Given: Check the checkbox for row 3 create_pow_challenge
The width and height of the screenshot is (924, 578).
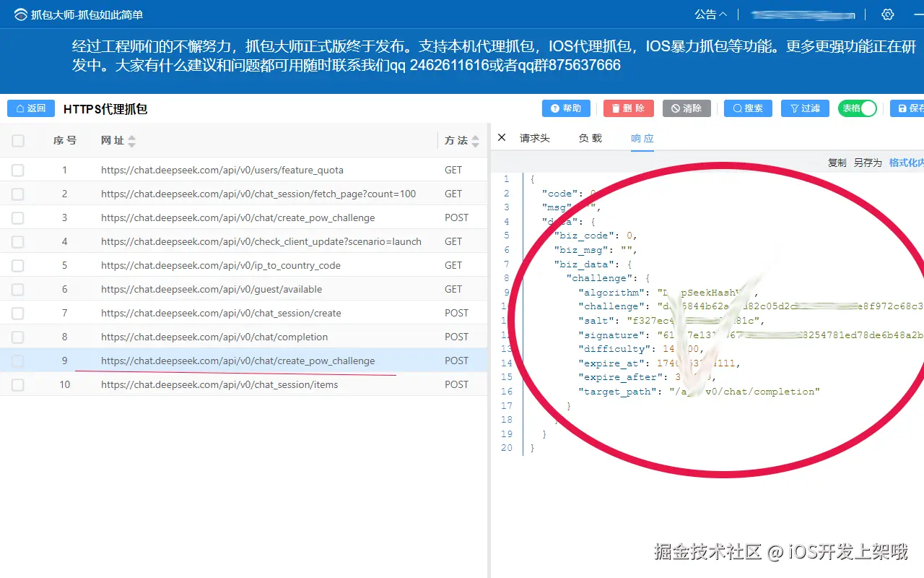Looking at the screenshot, I should click(x=18, y=218).
